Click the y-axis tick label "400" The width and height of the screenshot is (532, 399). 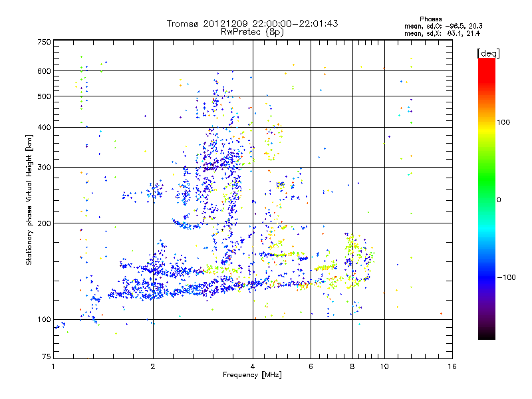[x=44, y=127]
